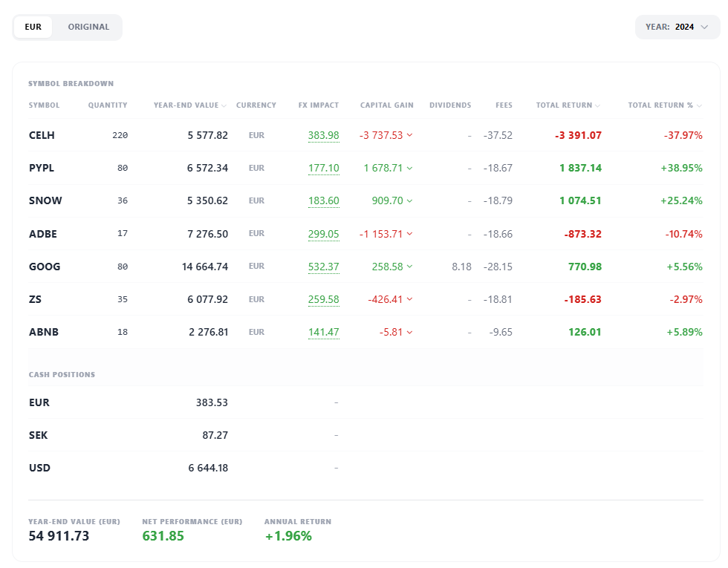This screenshot has height=568, width=728.
Task: Expand GOOG capital gain of 258.58
Action: tap(409, 267)
